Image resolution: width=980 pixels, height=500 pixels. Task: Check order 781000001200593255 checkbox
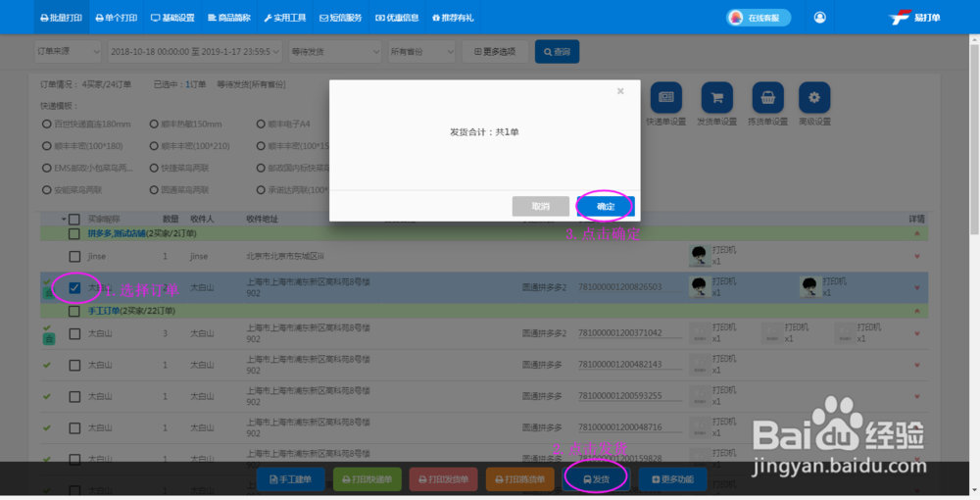point(74,396)
